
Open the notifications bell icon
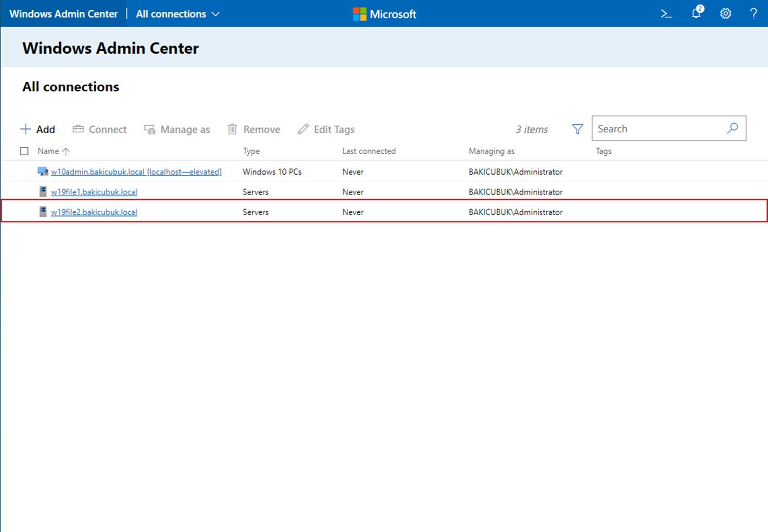click(697, 12)
